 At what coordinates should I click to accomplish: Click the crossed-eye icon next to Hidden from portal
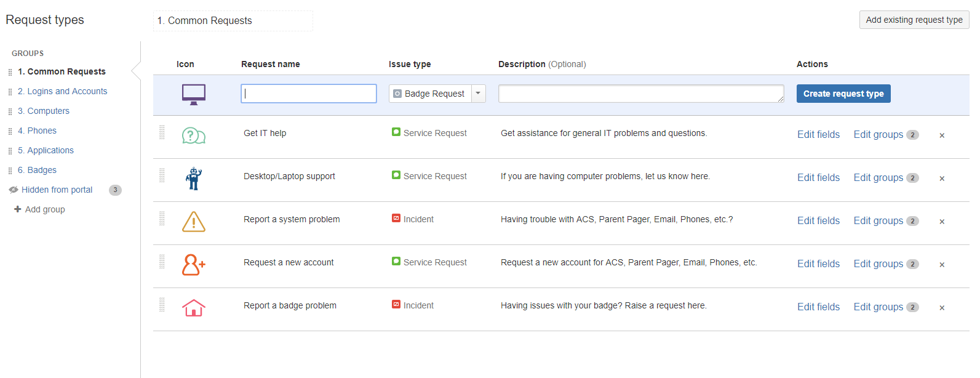tap(14, 190)
